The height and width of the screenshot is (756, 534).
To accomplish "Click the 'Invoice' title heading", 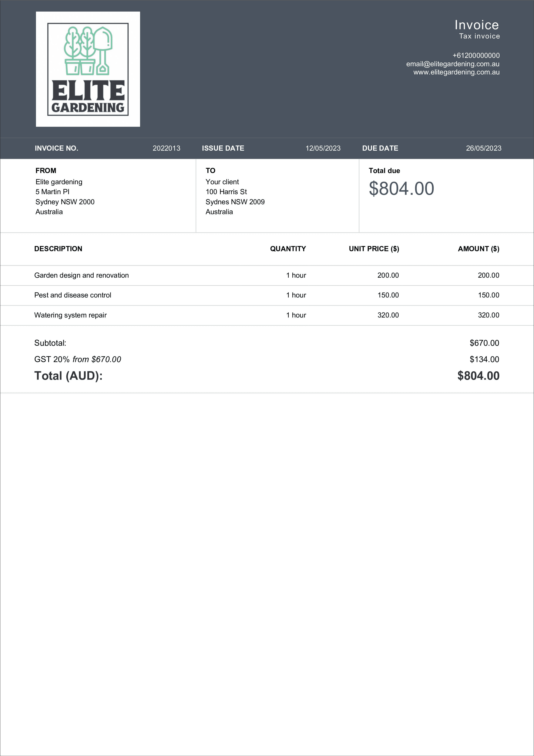I will pyautogui.click(x=477, y=25).
